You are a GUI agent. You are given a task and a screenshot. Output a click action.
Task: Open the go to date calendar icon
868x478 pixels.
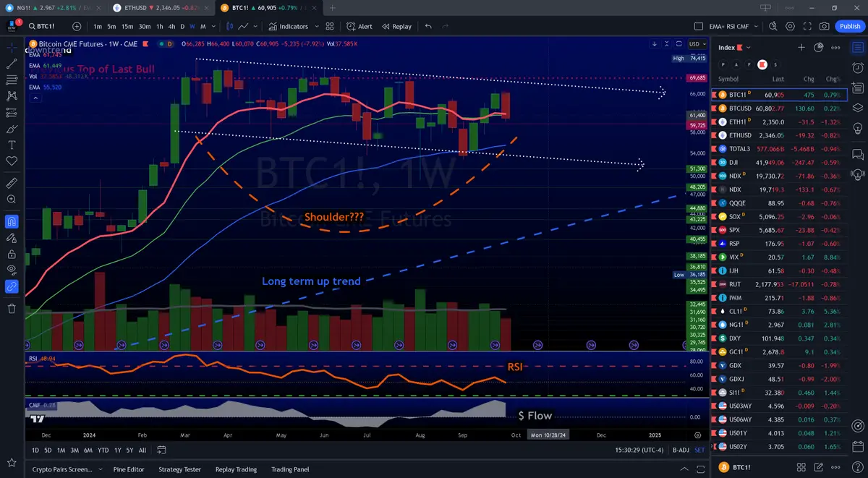pos(161,450)
